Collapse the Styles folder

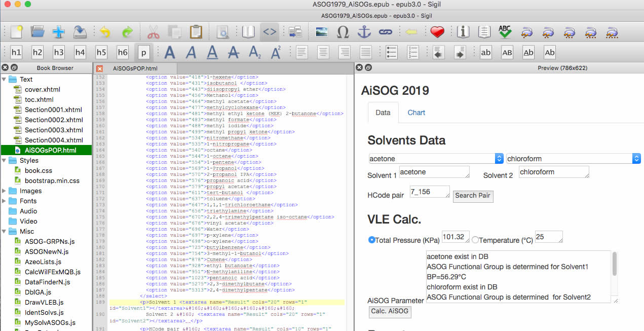coord(5,160)
